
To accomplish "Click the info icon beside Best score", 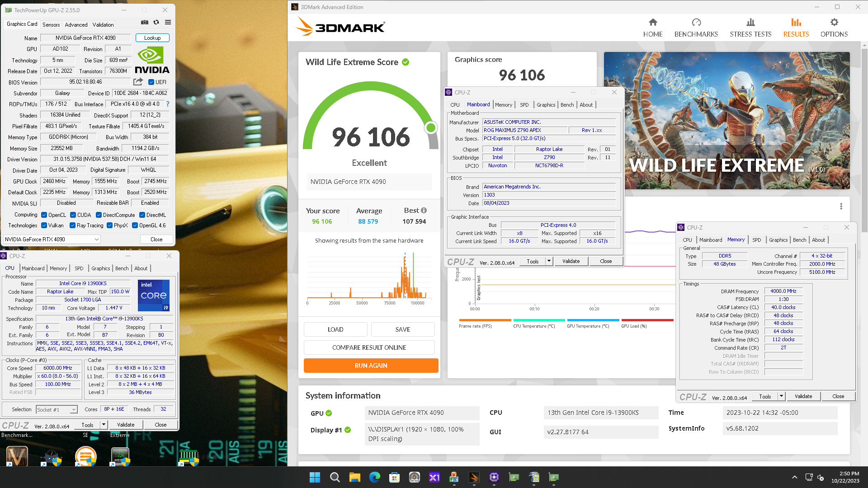I will pyautogui.click(x=424, y=211).
